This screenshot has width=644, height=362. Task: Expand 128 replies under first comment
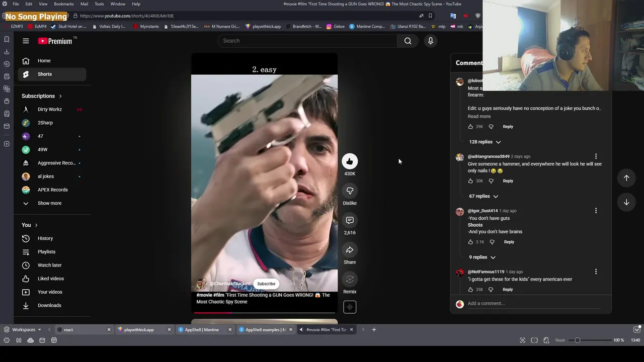(x=485, y=142)
